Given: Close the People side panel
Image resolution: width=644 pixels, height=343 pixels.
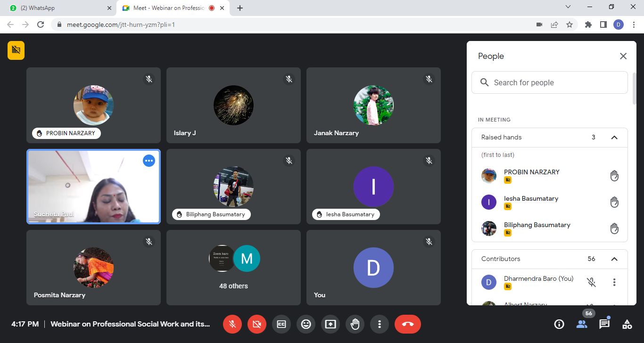Looking at the screenshot, I should coord(623,56).
